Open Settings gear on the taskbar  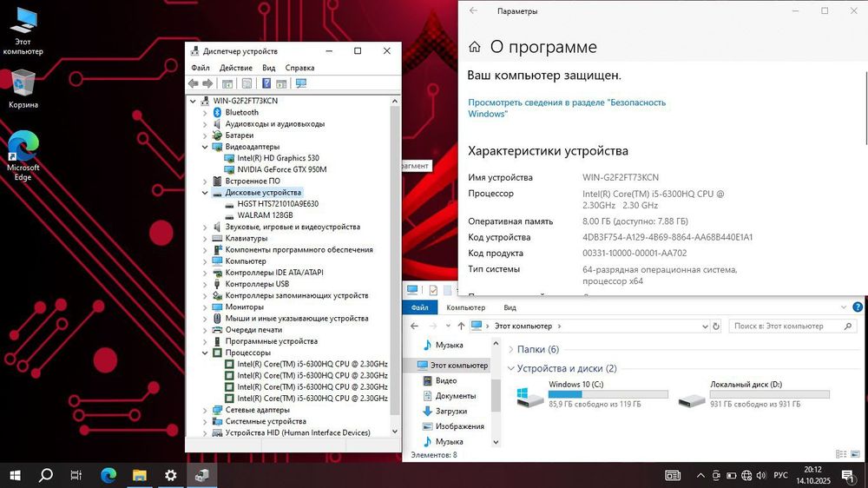(171, 475)
